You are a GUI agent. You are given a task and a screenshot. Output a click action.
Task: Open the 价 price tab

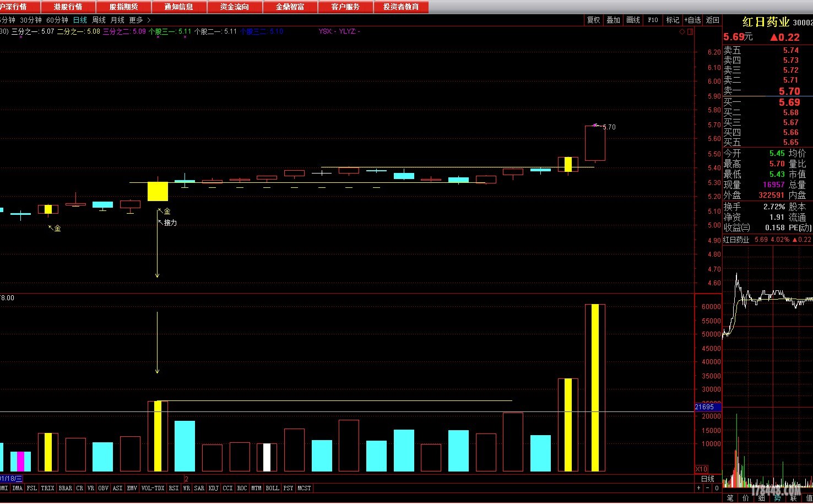click(746, 498)
